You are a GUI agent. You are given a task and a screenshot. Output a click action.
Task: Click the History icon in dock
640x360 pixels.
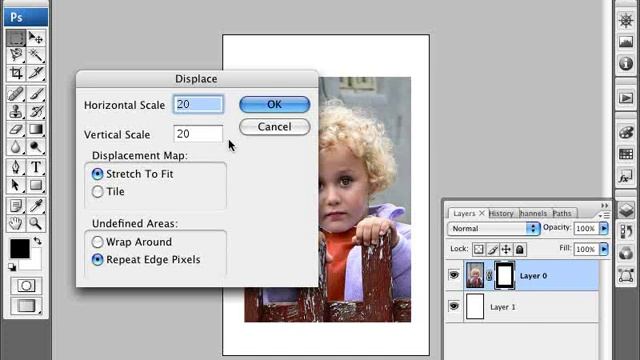pyautogui.click(x=626, y=232)
